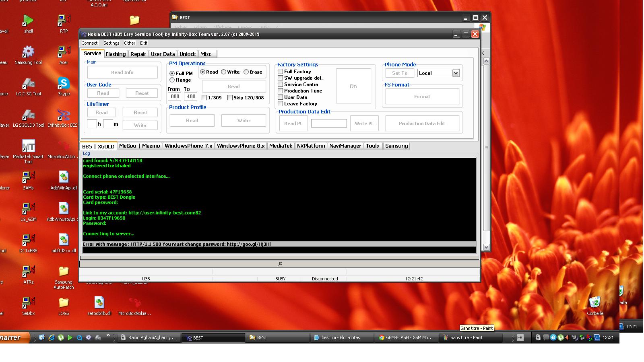The width and height of the screenshot is (644, 362).
Task: Switch to GEM-FLASH Chrome taskbar item
Action: pos(406,337)
